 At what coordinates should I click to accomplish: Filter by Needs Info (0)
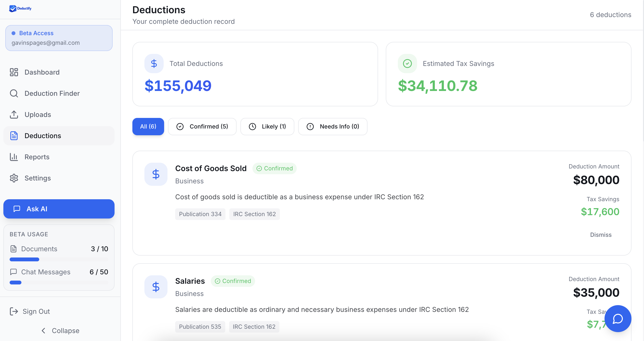(333, 127)
